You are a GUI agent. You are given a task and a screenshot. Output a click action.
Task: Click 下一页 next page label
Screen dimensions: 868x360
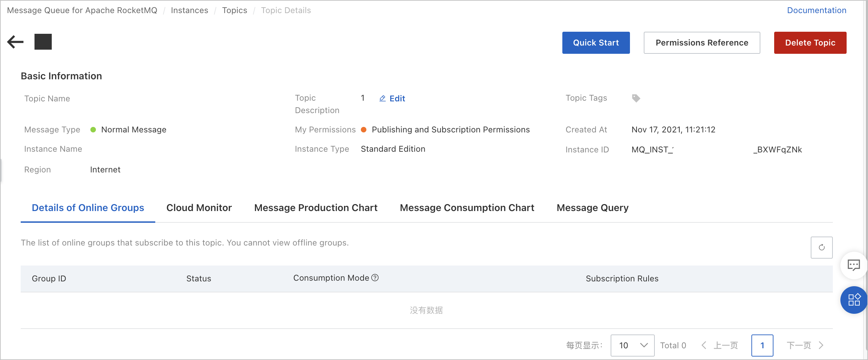[799, 345]
